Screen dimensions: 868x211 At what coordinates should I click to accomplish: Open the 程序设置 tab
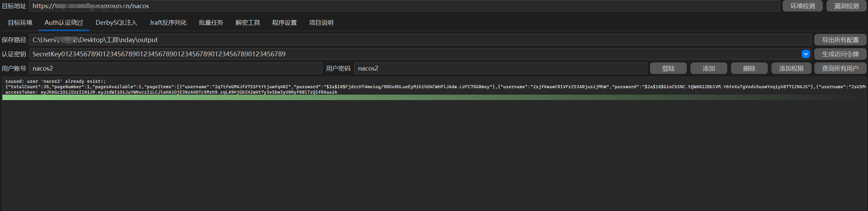tap(284, 23)
